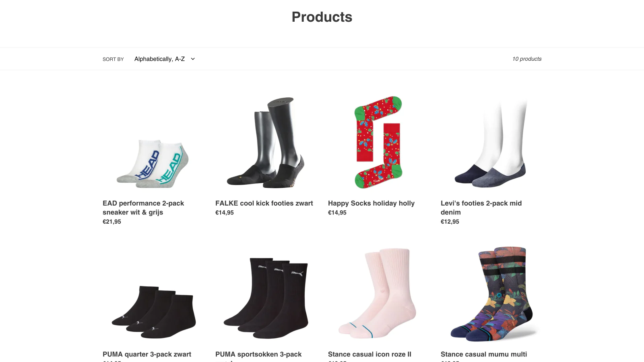The height and width of the screenshot is (362, 644).
Task: Click the €12,95 price under Levi's footies
Action: point(450,222)
